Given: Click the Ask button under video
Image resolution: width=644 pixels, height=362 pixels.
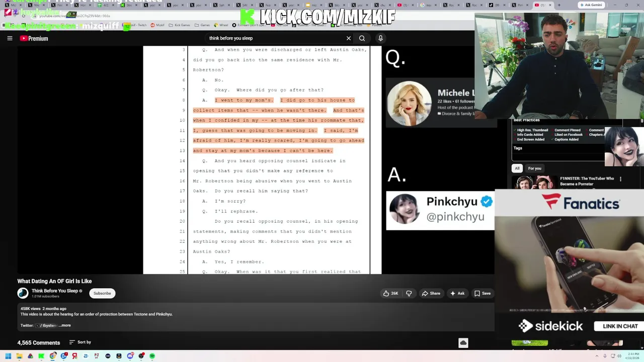Looking at the screenshot, I should 457,293.
